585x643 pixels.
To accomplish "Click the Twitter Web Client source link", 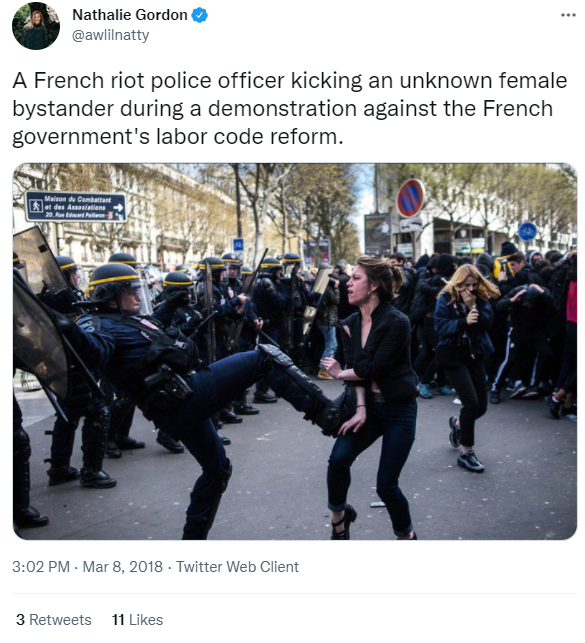I will coord(237,567).
